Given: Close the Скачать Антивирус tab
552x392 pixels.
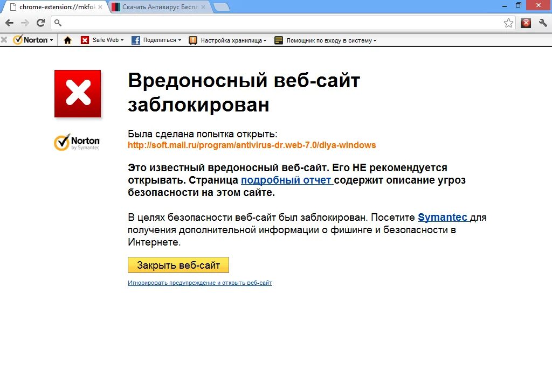Looking at the screenshot, I should point(203,7).
